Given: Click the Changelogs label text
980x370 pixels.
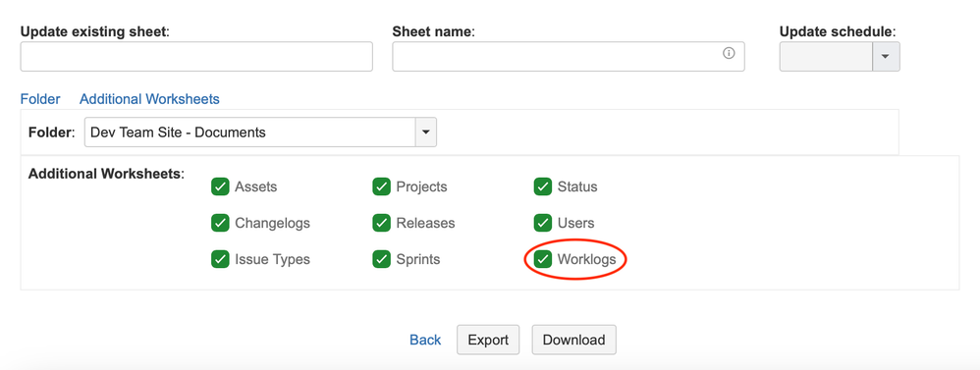Looking at the screenshot, I should (x=273, y=223).
